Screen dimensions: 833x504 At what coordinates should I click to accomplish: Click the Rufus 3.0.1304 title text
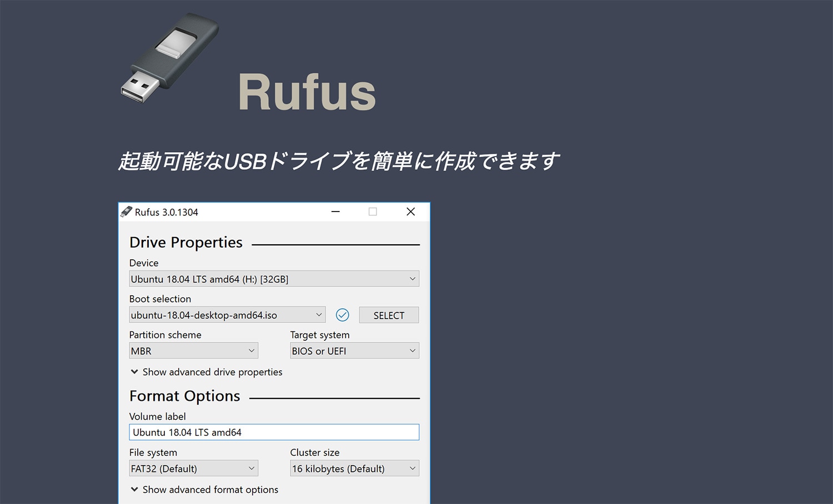coord(167,212)
